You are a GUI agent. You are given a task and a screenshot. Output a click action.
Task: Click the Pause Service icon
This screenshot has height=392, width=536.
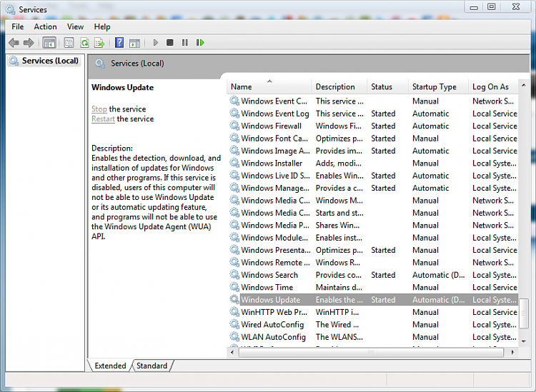tap(185, 43)
